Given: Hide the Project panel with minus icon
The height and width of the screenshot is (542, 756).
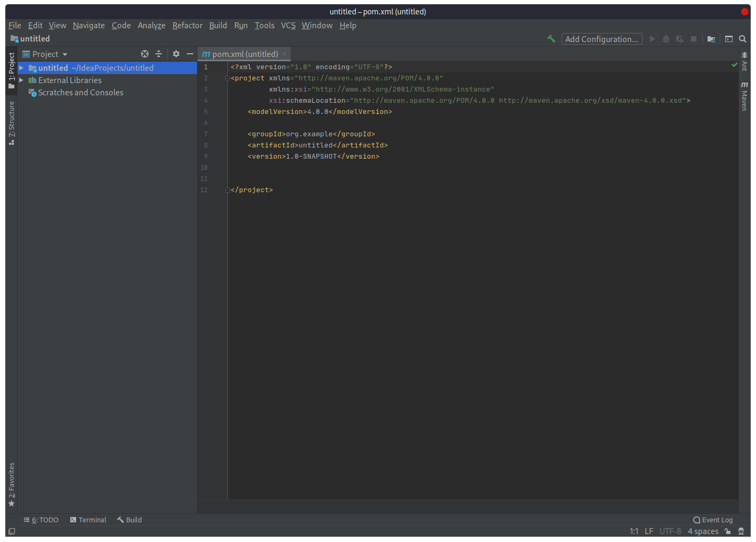Looking at the screenshot, I should [x=190, y=54].
